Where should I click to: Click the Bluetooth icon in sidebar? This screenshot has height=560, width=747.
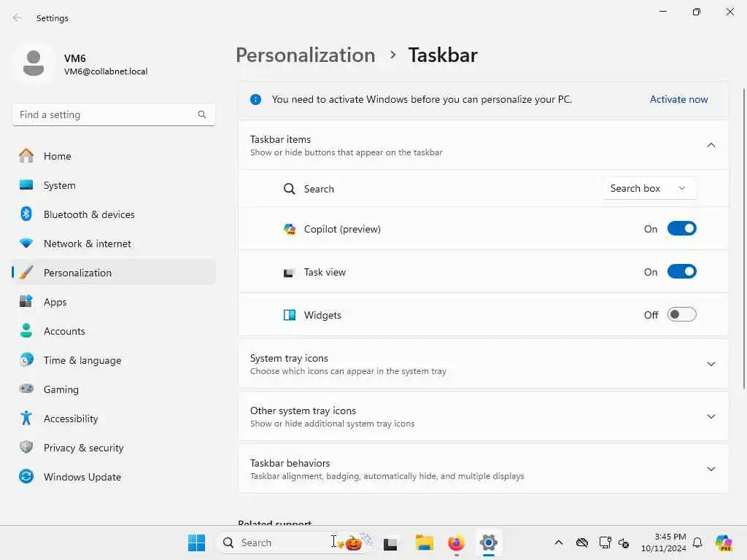(x=26, y=214)
